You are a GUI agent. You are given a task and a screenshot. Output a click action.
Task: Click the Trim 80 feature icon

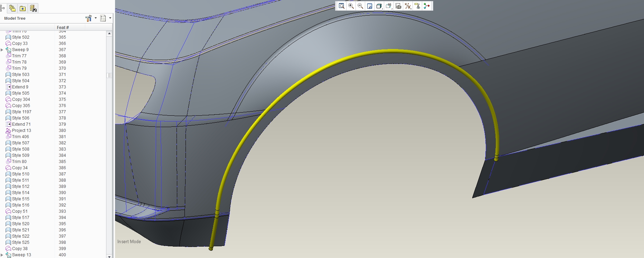(8, 162)
